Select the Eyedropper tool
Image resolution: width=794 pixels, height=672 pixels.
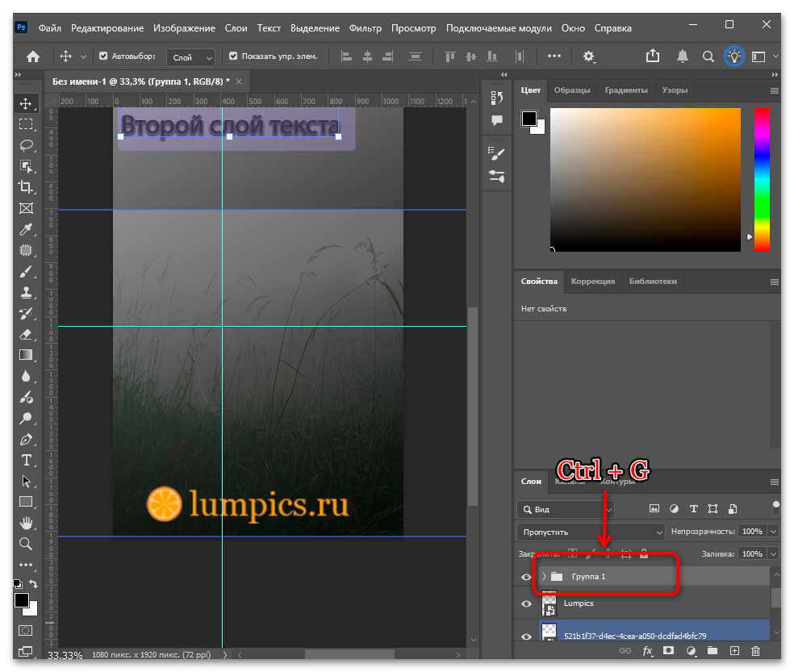click(26, 229)
